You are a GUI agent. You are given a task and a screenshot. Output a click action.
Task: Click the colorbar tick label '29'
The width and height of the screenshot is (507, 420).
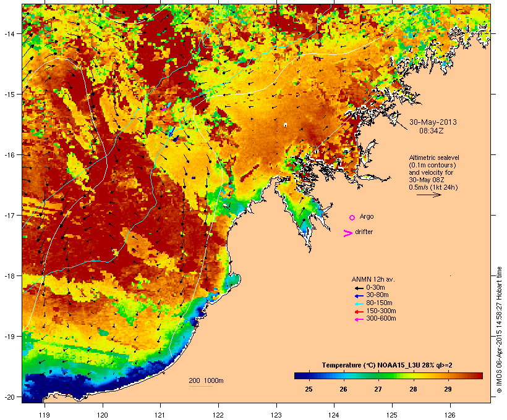click(x=448, y=389)
